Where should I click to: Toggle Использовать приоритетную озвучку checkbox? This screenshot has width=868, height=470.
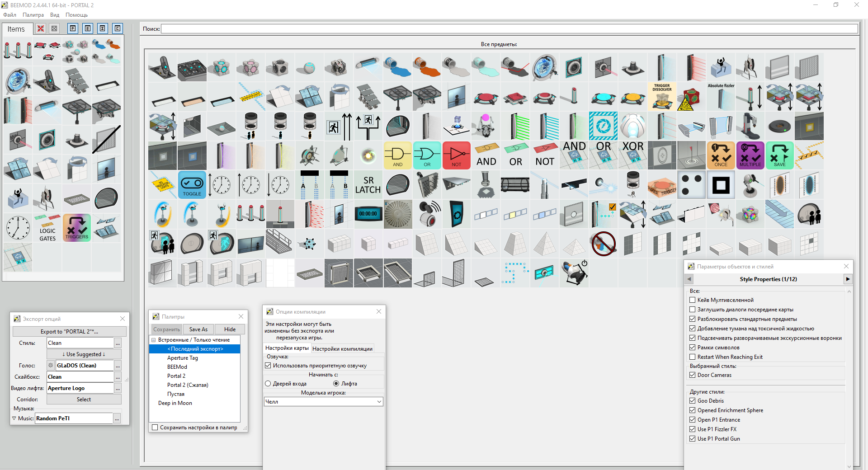[x=268, y=366]
